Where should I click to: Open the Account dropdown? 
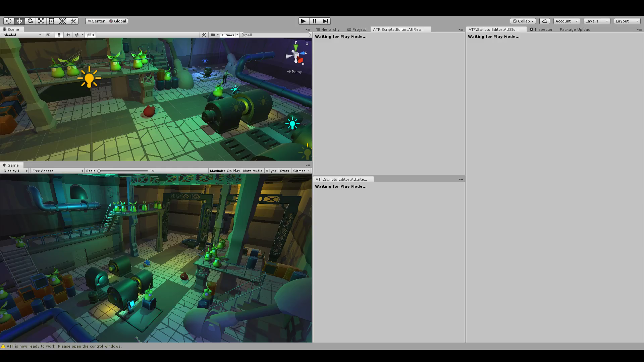click(x=567, y=21)
